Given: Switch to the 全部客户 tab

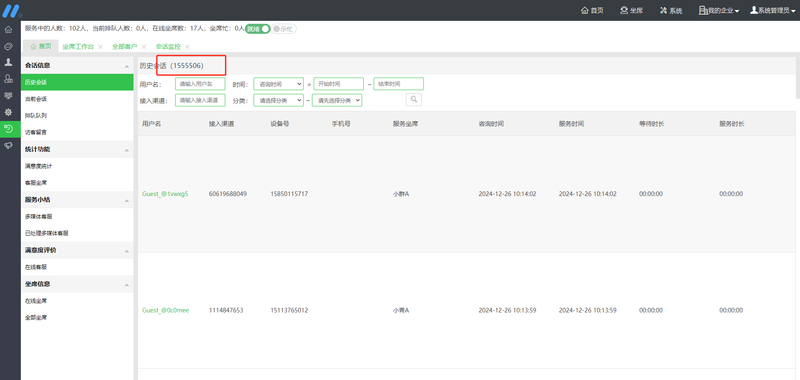Looking at the screenshot, I should pos(124,46).
